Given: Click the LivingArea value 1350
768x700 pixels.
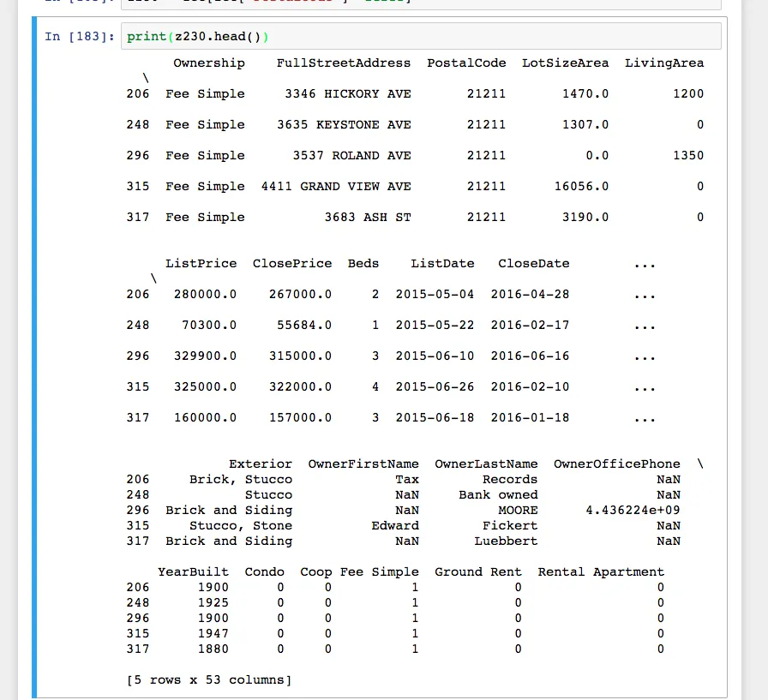Looking at the screenshot, I should [x=688, y=155].
